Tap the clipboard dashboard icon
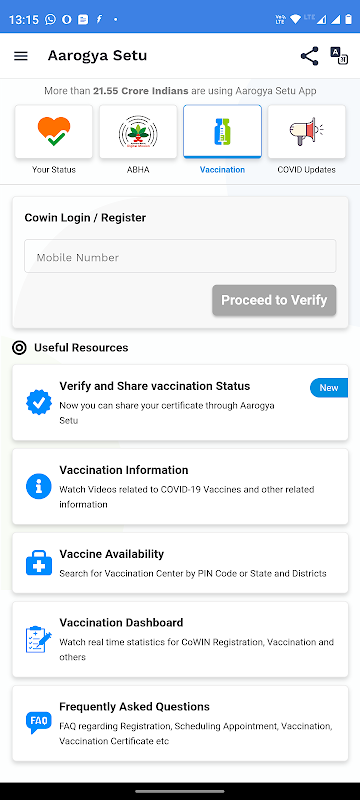The image size is (360, 800). click(x=39, y=639)
